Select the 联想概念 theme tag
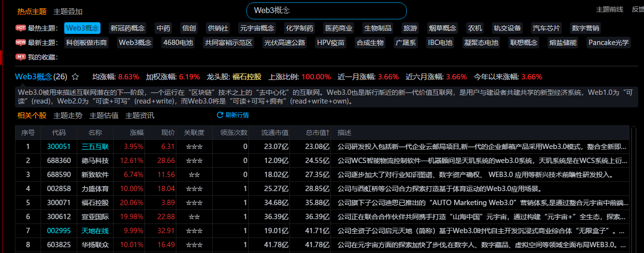 (524, 43)
